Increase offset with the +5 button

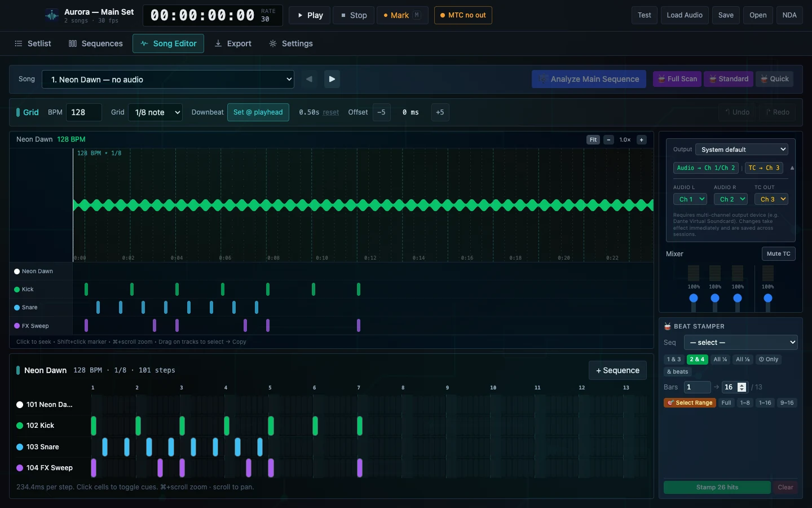point(440,112)
